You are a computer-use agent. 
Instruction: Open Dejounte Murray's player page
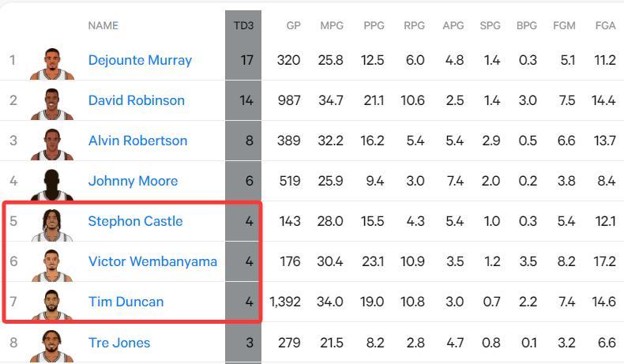[x=140, y=60]
